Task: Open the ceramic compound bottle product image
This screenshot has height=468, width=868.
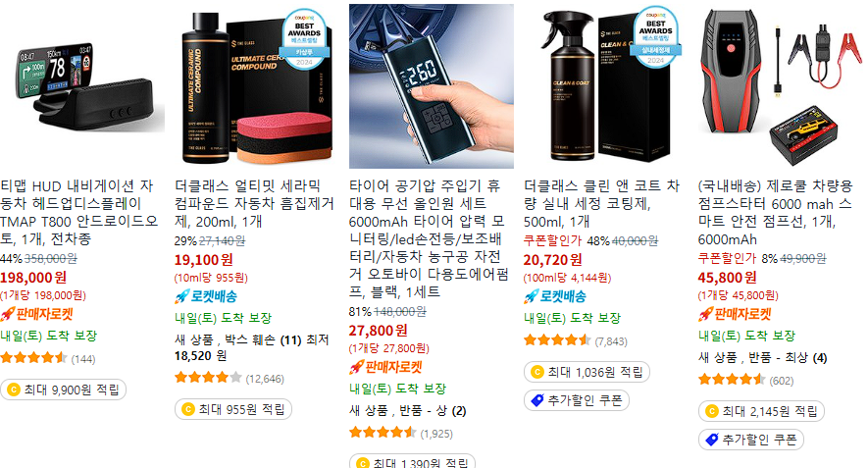Action: (x=257, y=85)
